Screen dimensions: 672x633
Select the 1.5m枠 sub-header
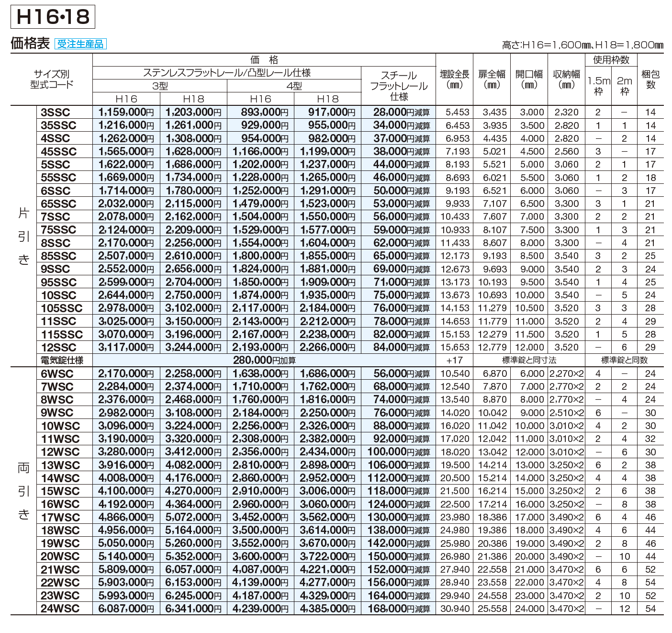[598, 86]
